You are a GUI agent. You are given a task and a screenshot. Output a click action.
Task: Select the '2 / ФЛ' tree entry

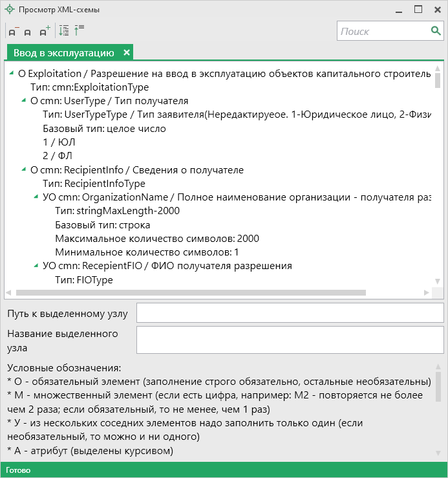(x=58, y=156)
